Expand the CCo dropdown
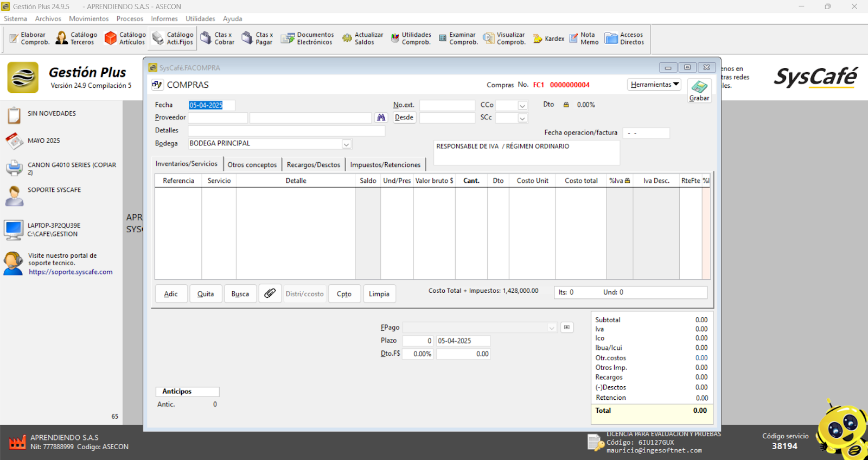This screenshot has width=868, height=460. click(x=522, y=105)
